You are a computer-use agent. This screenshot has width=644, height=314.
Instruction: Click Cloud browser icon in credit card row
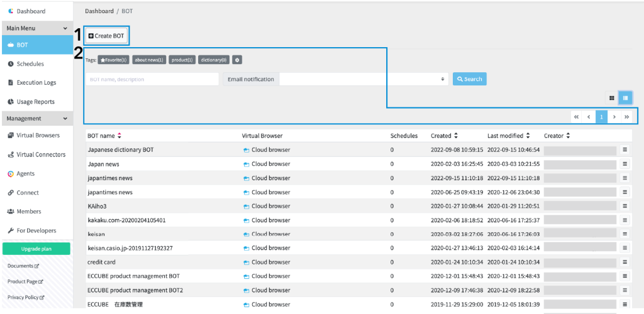click(x=247, y=263)
